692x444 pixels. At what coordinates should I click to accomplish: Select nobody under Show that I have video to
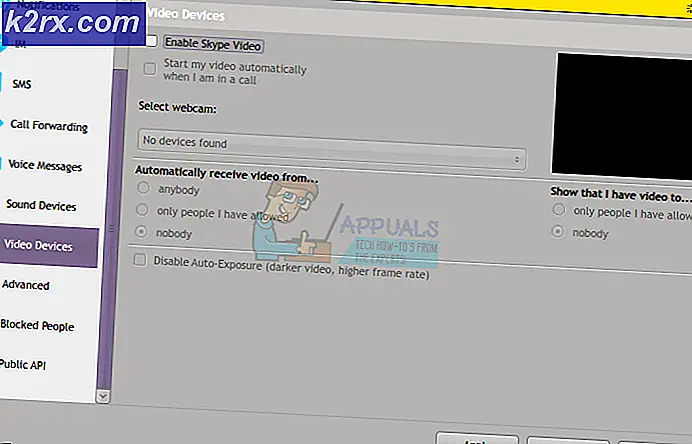pos(558,231)
